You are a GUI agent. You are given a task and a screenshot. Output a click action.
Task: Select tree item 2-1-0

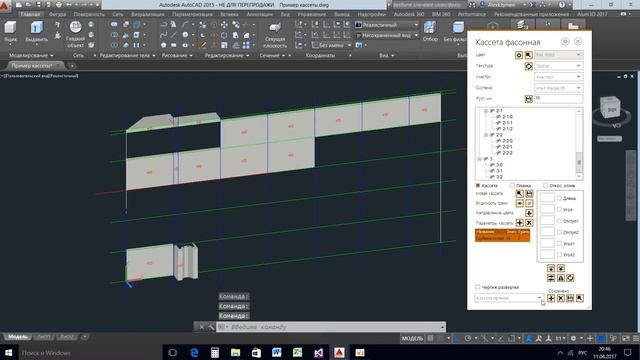(507, 117)
